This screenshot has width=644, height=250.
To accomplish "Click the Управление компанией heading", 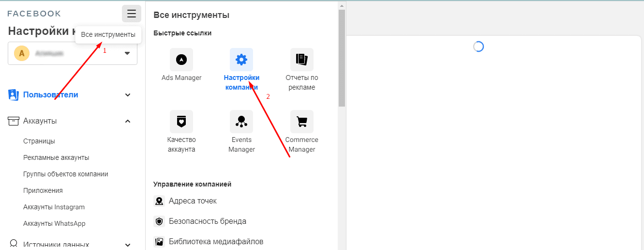I will (x=192, y=184).
